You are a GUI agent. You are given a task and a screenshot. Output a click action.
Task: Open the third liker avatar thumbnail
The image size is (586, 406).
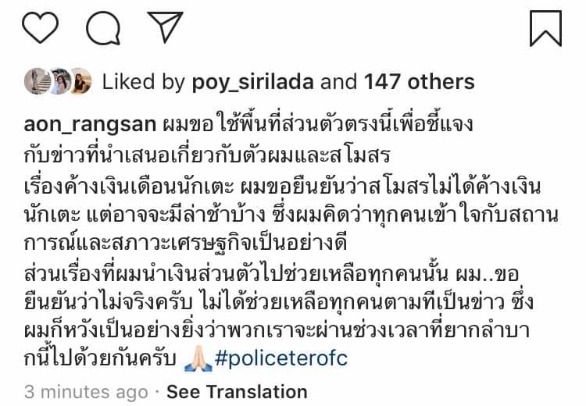[81, 81]
